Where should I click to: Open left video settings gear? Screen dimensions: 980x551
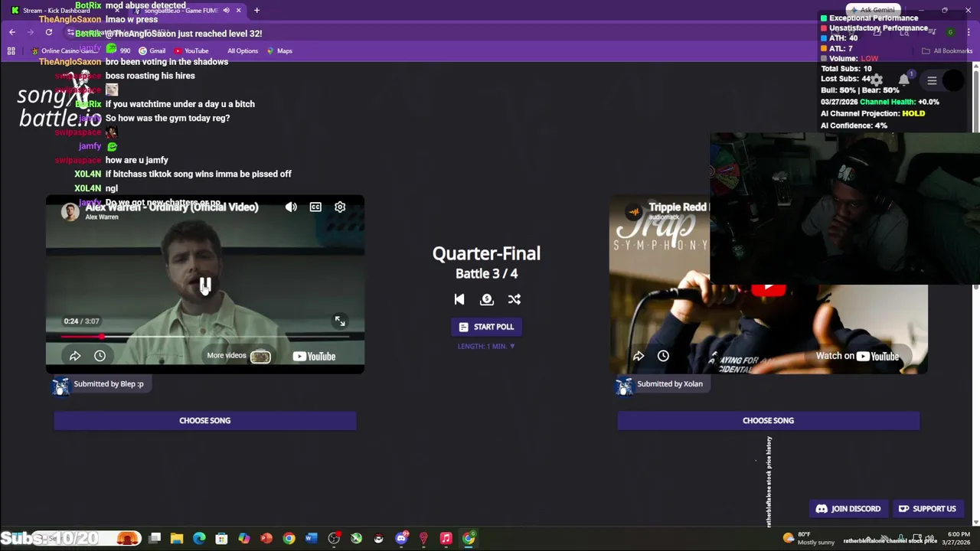(x=340, y=207)
